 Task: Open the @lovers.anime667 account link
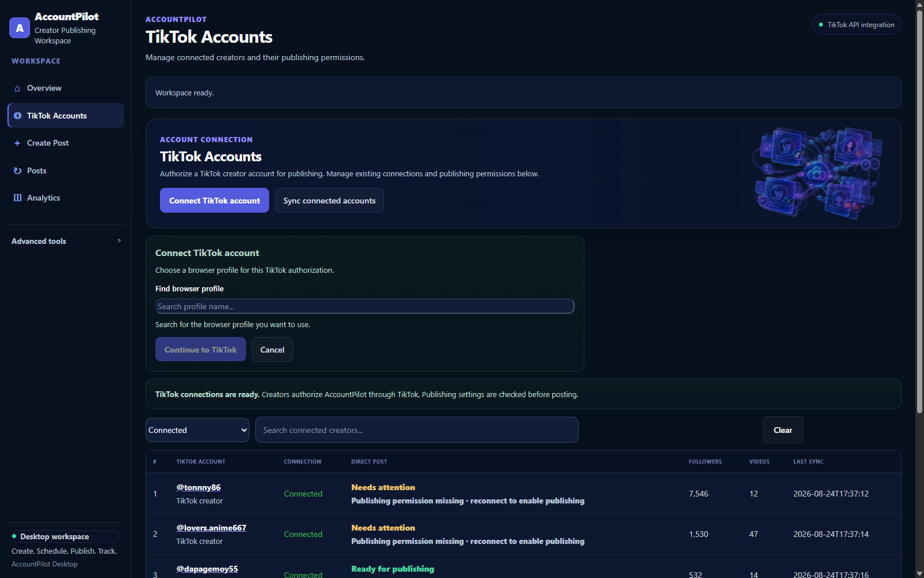211,528
